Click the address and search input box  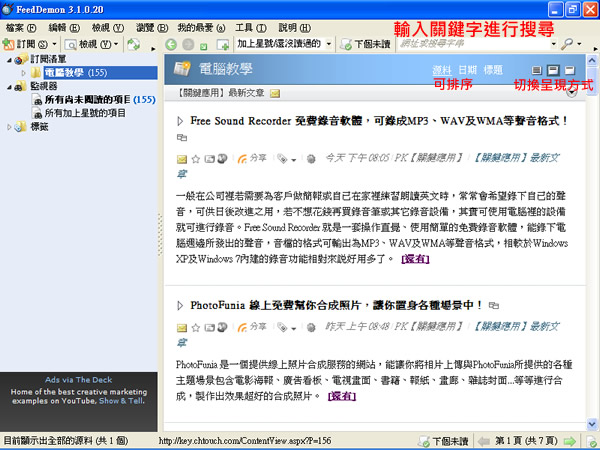[x=473, y=44]
